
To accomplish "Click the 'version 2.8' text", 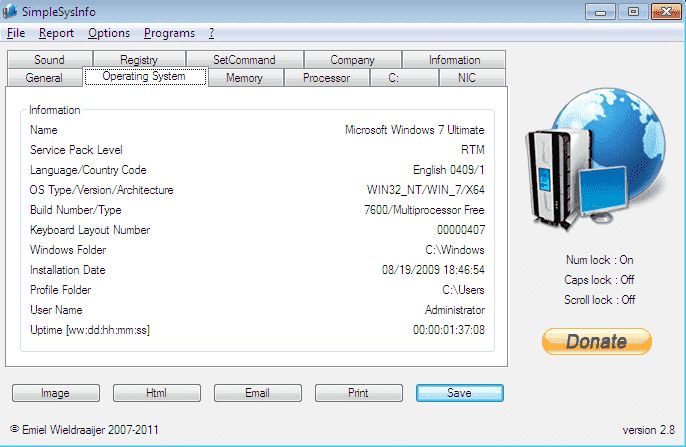I will click(648, 430).
